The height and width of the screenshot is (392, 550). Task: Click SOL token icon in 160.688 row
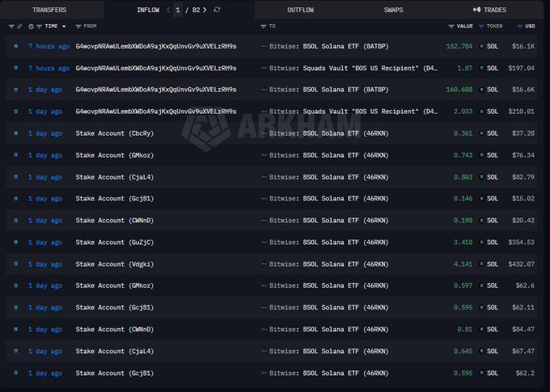click(481, 90)
